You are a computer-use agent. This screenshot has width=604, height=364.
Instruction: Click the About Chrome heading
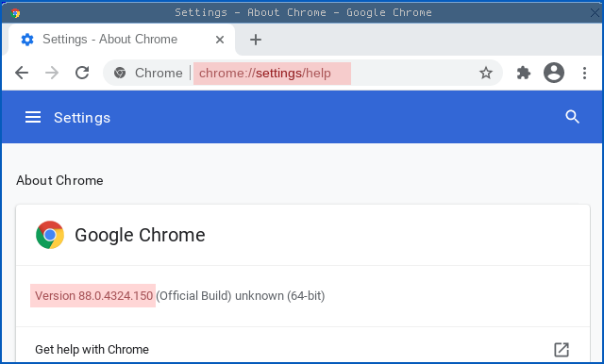[59, 180]
